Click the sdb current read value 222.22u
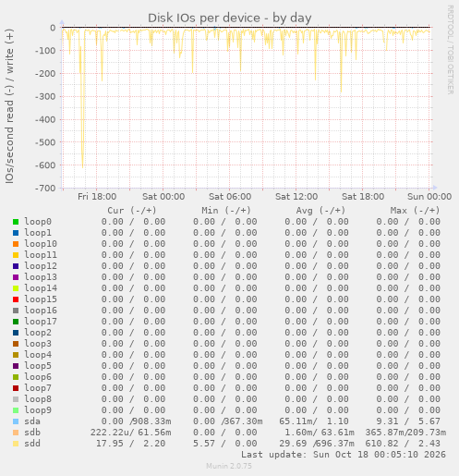The image size is (459, 476). click(x=110, y=433)
